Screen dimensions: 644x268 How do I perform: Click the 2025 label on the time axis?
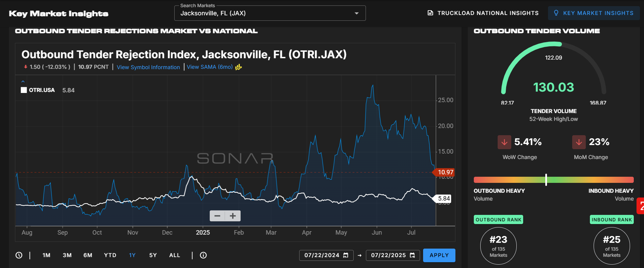203,233
